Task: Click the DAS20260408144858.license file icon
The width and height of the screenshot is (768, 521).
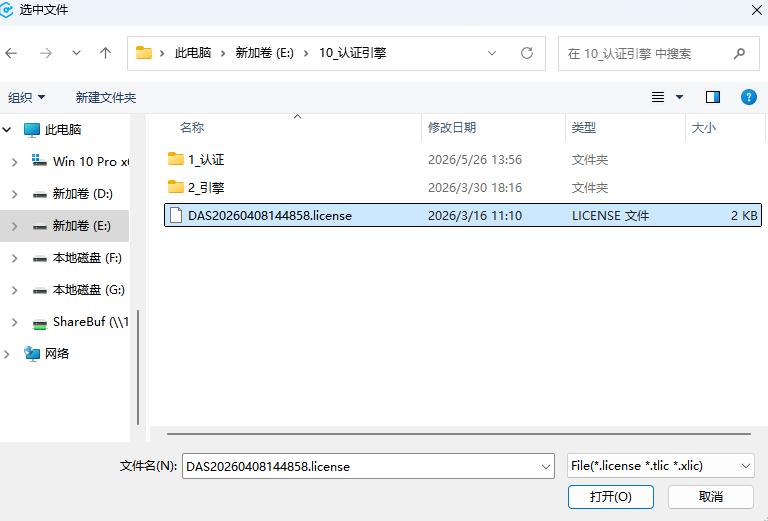Action: coord(176,215)
